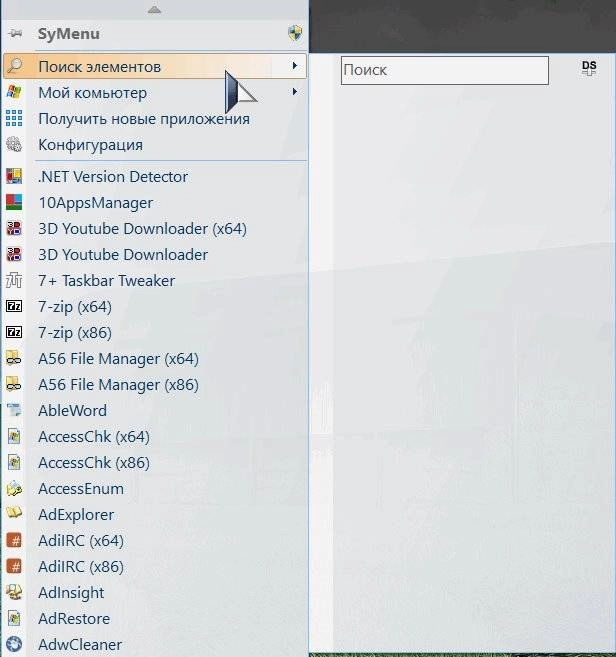Click the security shield icon in header

pyautogui.click(x=295, y=33)
